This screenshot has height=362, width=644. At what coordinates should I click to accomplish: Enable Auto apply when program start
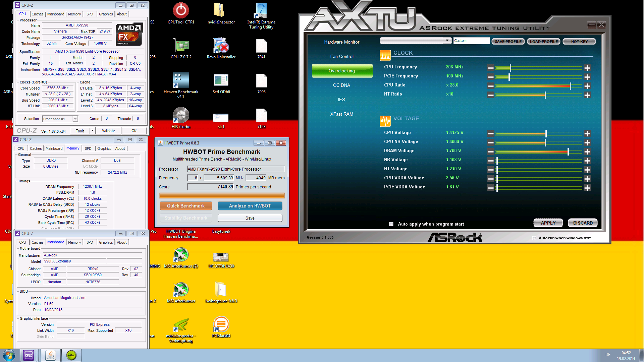click(391, 224)
